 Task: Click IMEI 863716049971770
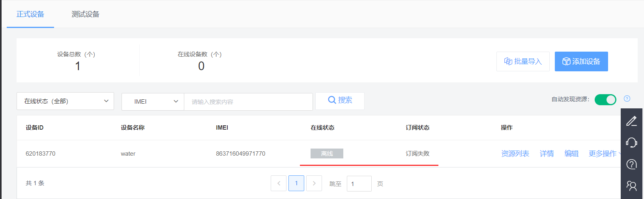coord(240,154)
